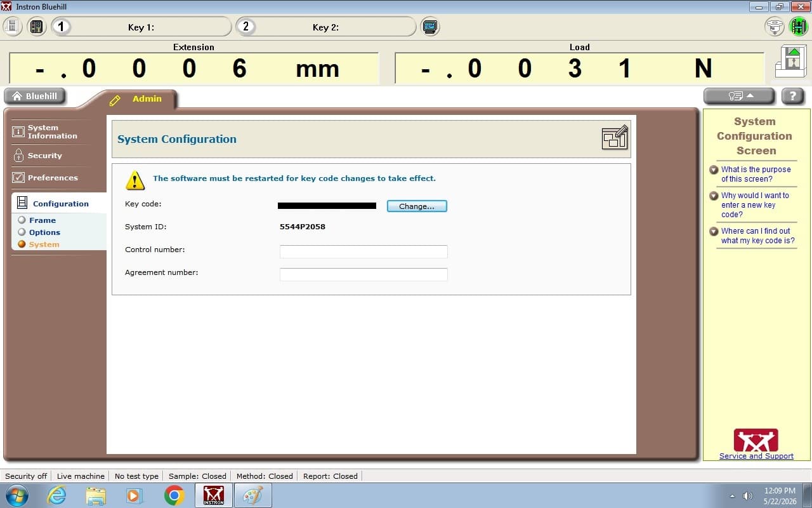This screenshot has height=508, width=812.
Task: Open Paint from the taskbar
Action: [252, 495]
